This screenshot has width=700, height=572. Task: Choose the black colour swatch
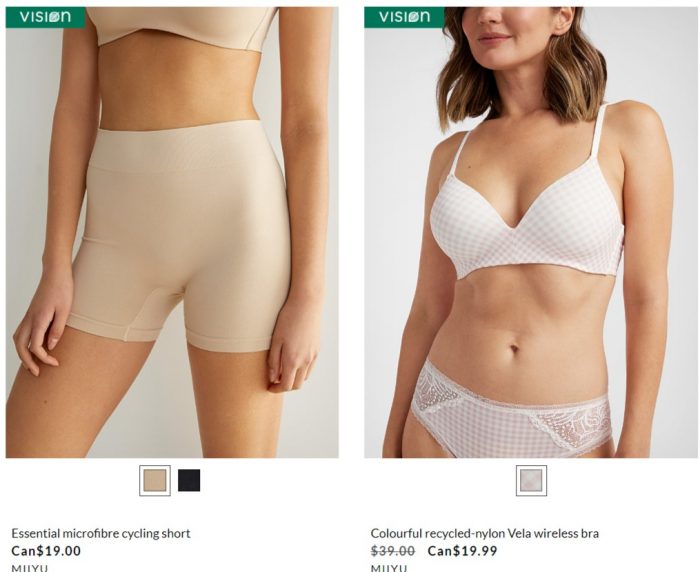click(189, 480)
